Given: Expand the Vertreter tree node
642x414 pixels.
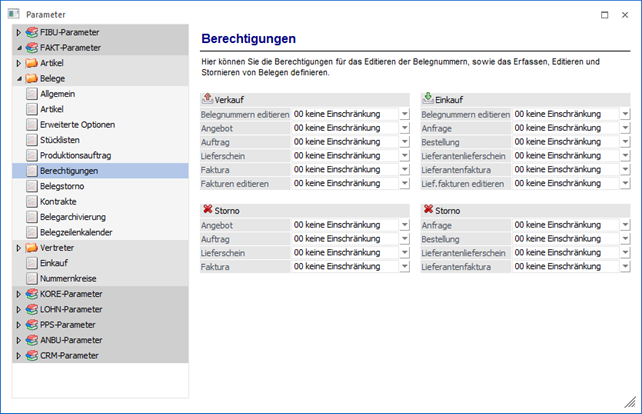Looking at the screenshot, I should (18, 248).
